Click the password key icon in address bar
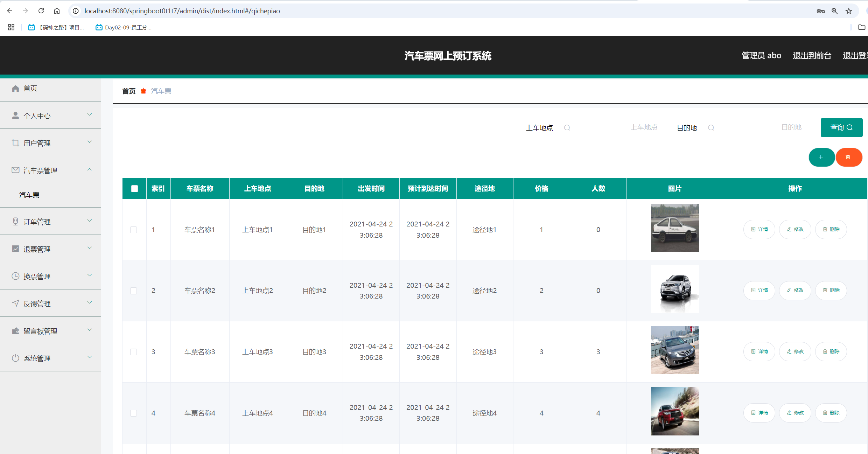Viewport: 868px width, 454px height. coord(821,11)
